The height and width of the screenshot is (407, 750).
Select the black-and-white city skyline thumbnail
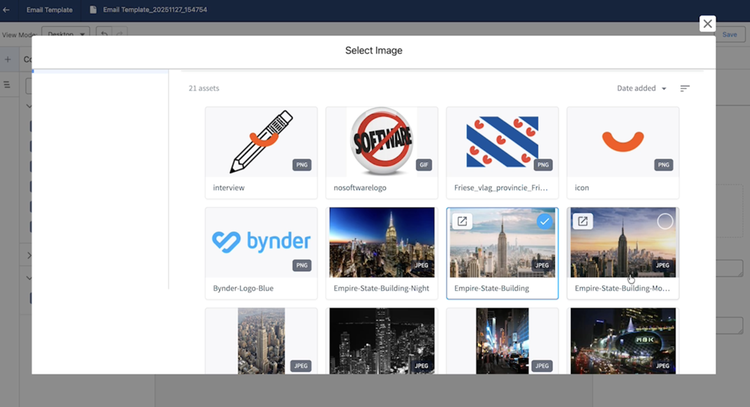tap(382, 341)
